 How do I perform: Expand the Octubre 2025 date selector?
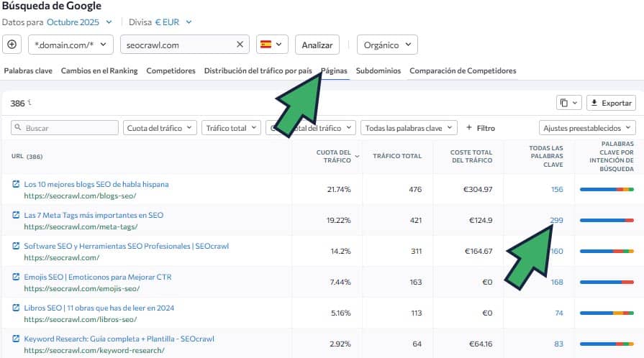point(79,22)
